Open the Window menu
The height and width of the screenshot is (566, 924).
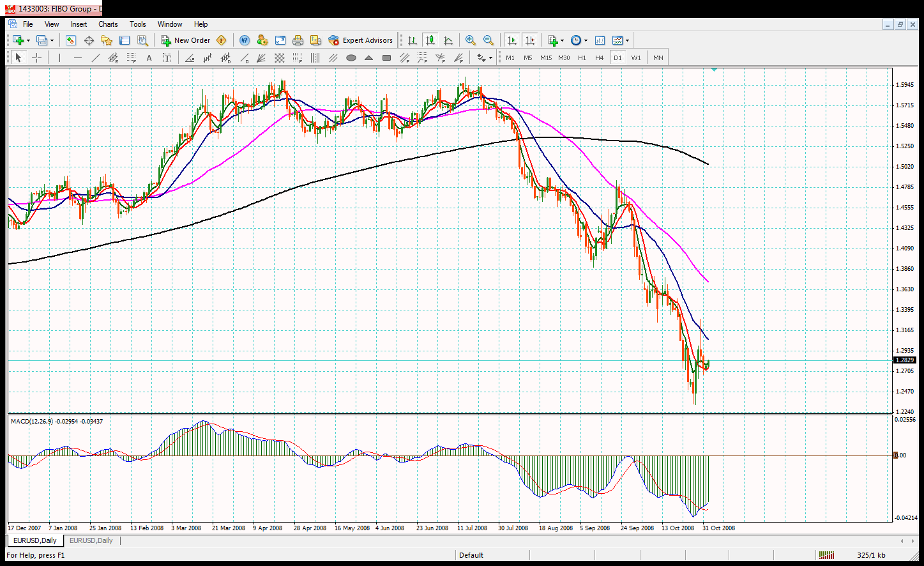tap(170, 24)
